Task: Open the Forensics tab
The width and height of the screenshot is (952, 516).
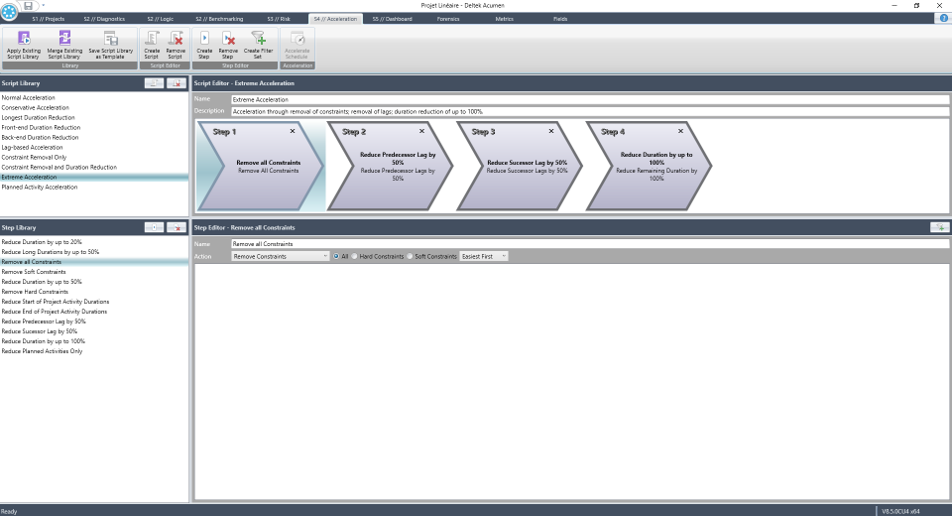Action: point(448,19)
